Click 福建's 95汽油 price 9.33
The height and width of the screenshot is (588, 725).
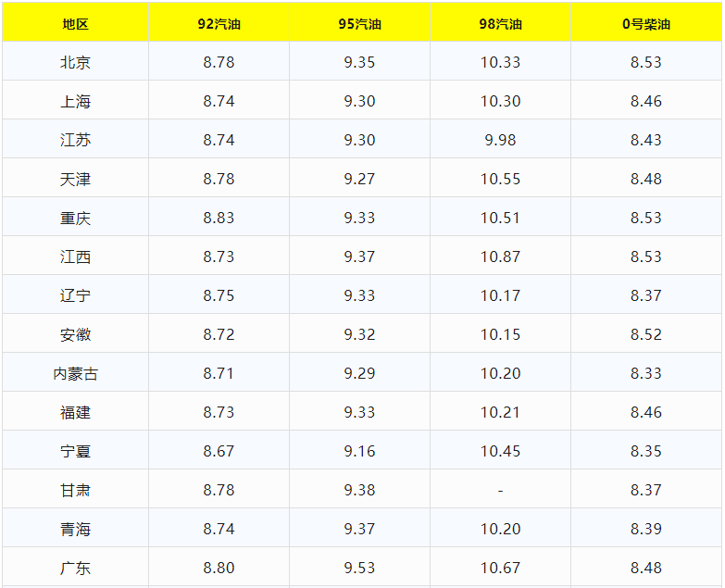(x=360, y=412)
